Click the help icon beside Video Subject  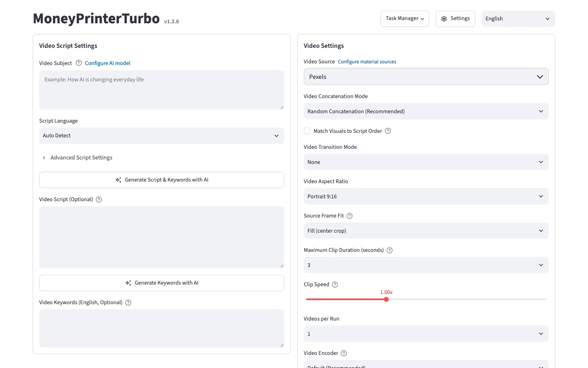[79, 63]
